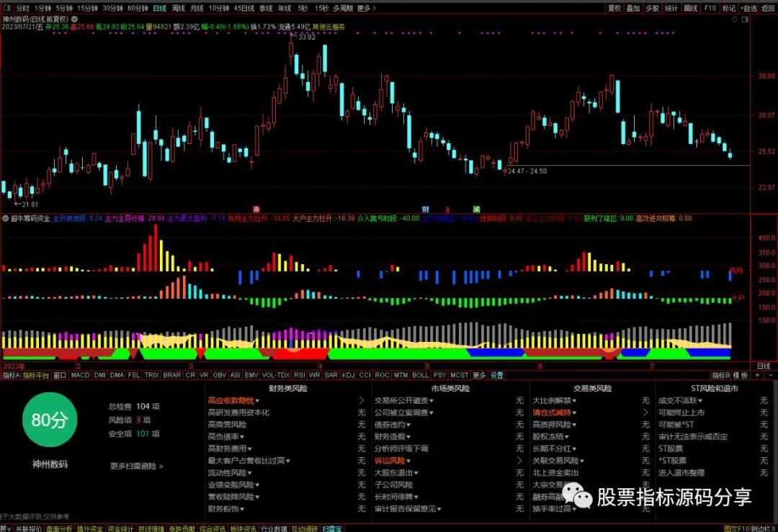
Task: Open the 行业数据 bottom tab
Action: pos(274,528)
